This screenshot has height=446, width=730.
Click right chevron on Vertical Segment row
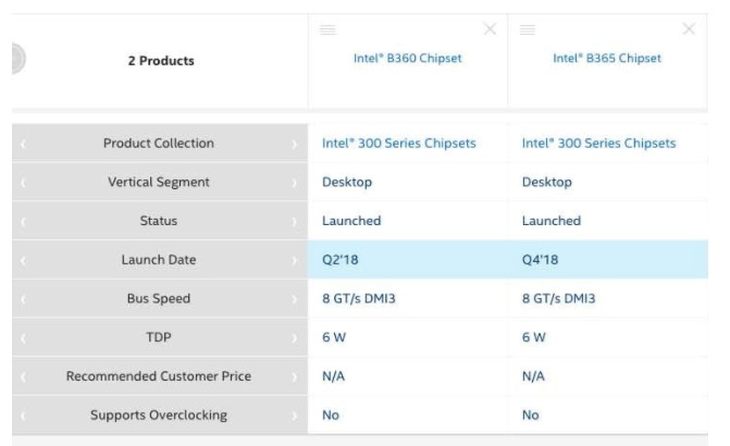[x=294, y=182]
